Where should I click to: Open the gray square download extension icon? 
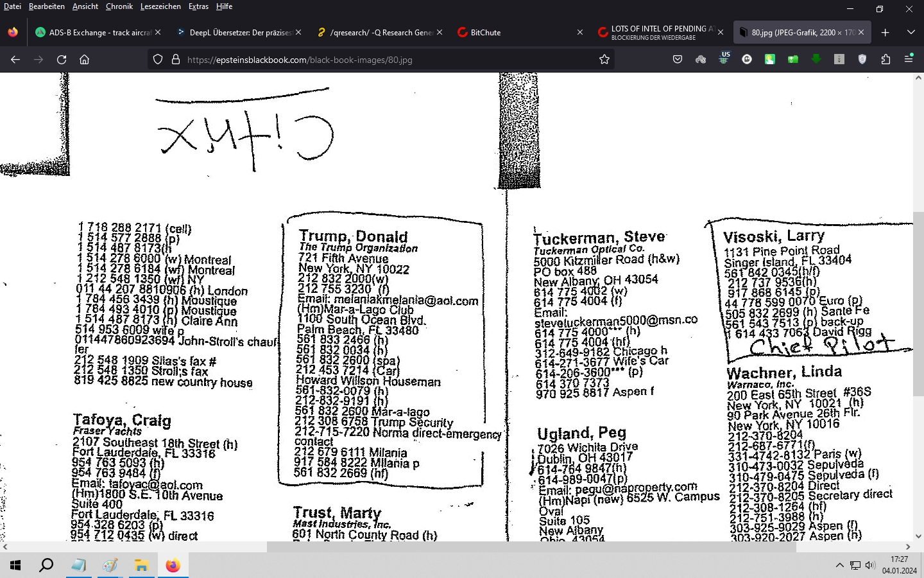tap(839, 59)
